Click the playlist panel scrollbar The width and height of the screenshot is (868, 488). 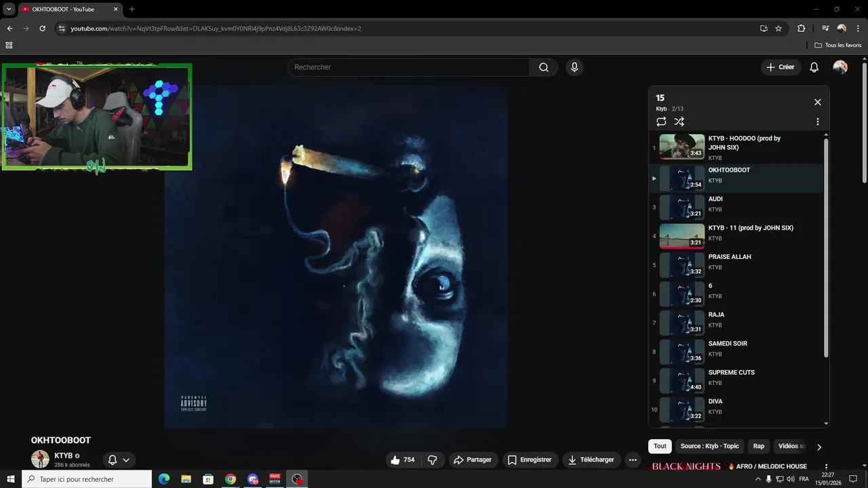[826, 247]
